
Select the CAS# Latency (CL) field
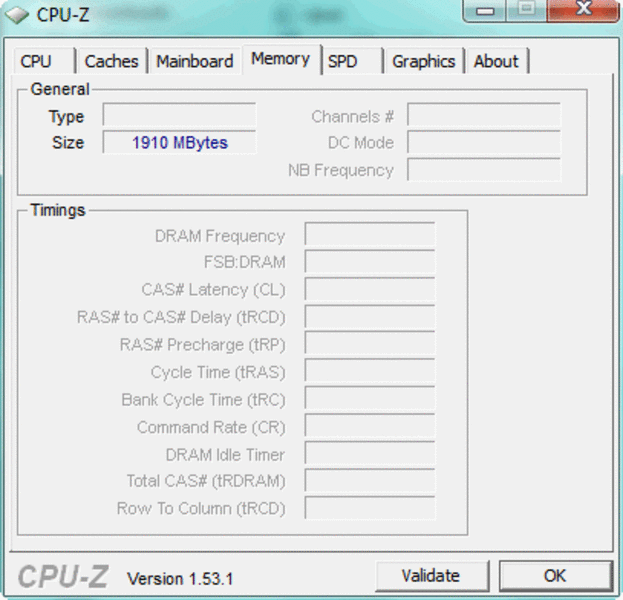click(369, 290)
